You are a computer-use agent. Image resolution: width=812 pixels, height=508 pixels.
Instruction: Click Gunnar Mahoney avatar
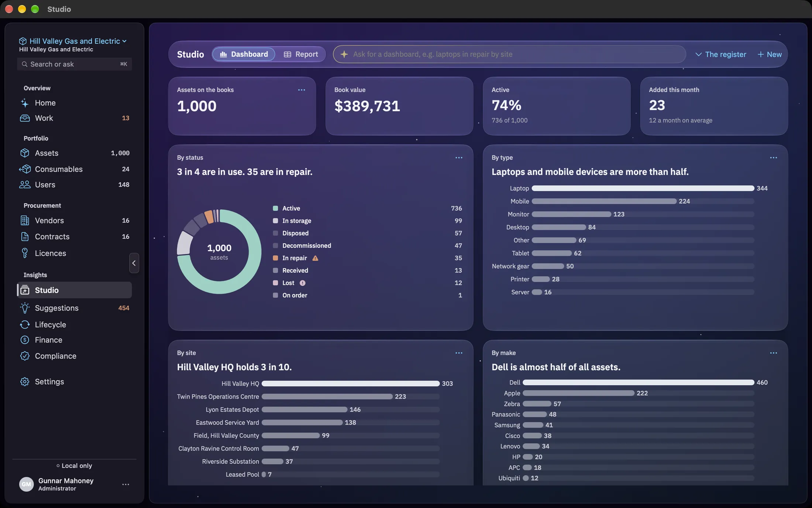pos(26,484)
